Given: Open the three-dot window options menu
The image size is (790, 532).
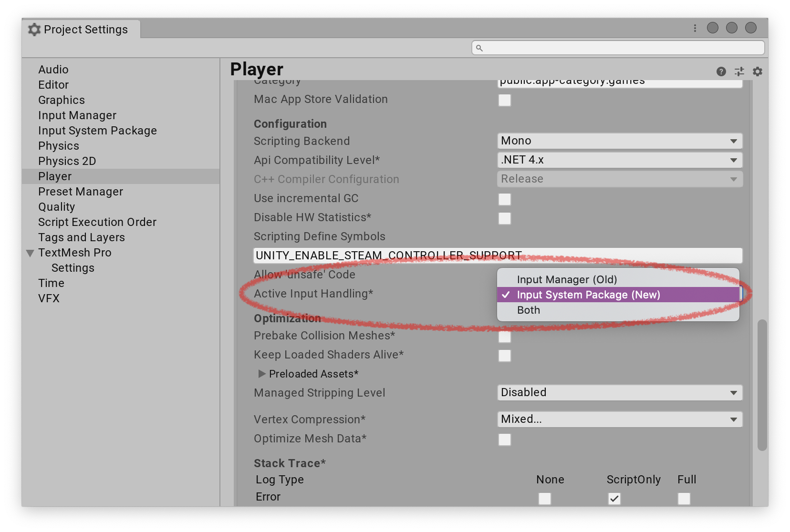Looking at the screenshot, I should point(694,28).
